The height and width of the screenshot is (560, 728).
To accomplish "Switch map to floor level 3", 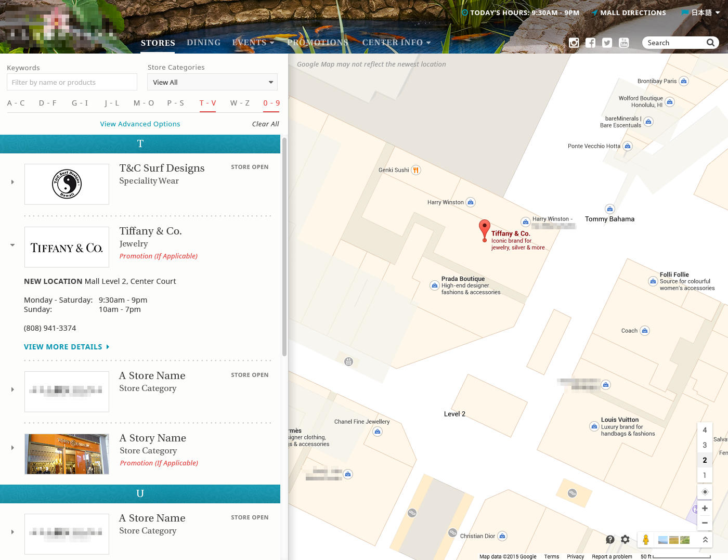I will (705, 445).
